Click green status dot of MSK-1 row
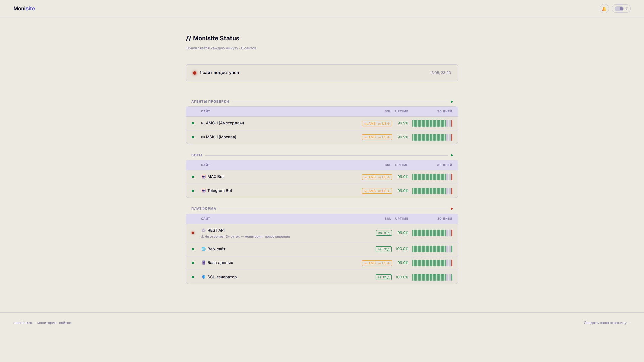The width and height of the screenshot is (644, 362). 193,137
